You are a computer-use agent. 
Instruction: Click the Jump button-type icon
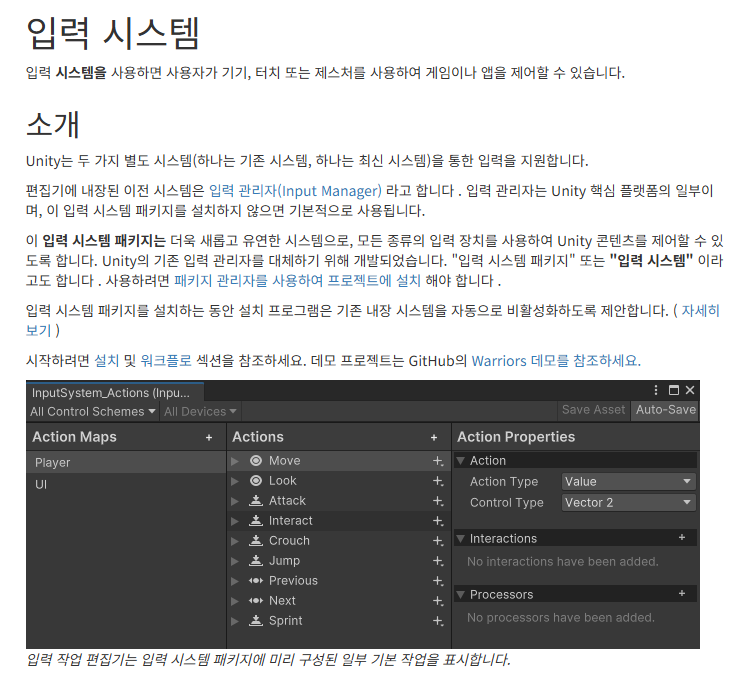click(256, 561)
